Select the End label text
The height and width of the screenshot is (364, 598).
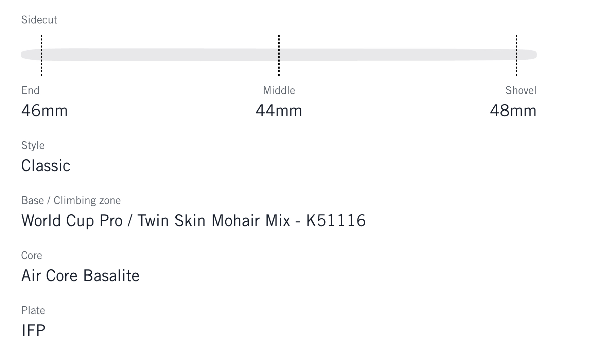coord(30,91)
